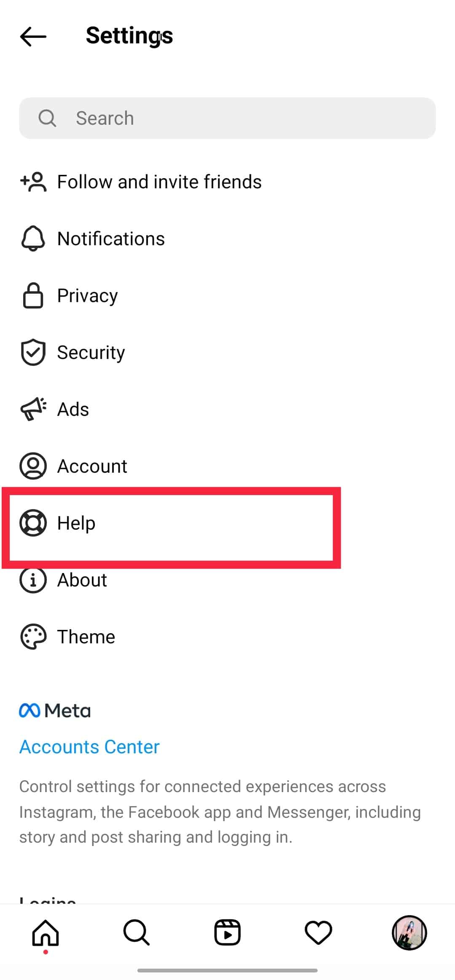Tap the Theme palette icon

(x=33, y=637)
